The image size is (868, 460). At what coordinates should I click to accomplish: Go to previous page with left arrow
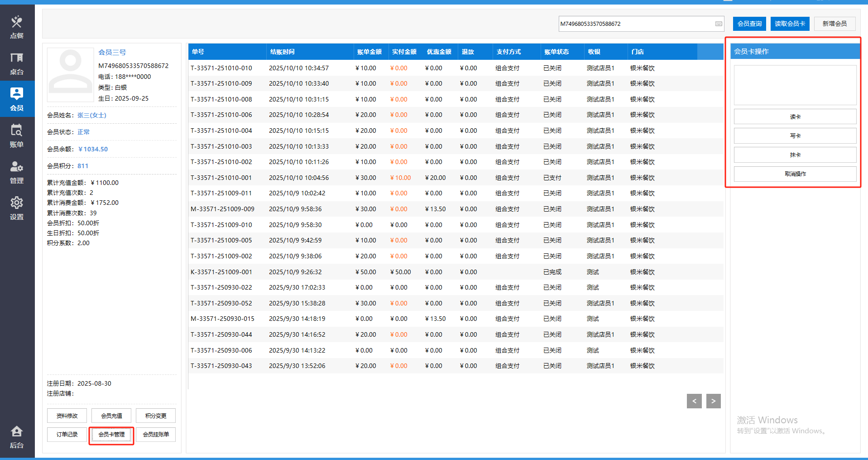(694, 401)
